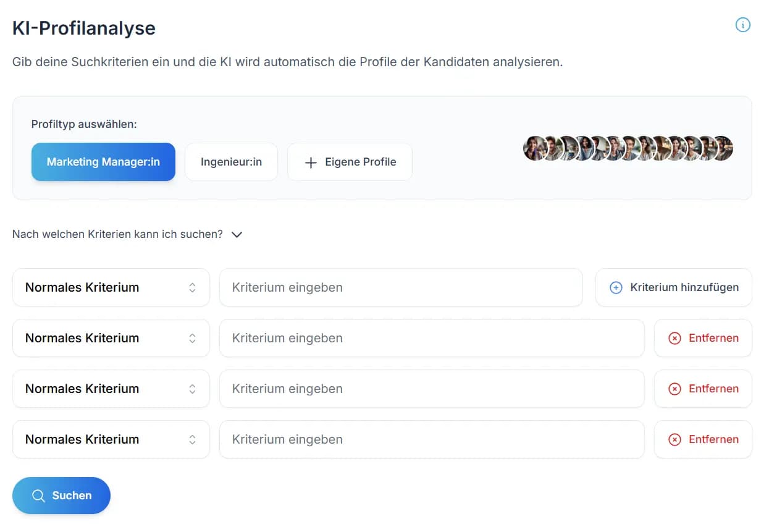Viewport: 769px width, 532px height.
Task: Open the bottom Normales Kriterium dropdown
Action: (111, 439)
